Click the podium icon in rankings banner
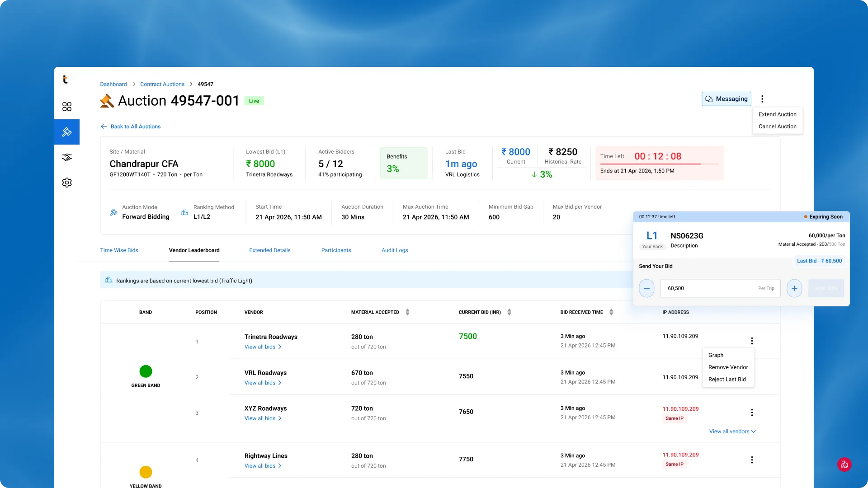 [x=109, y=280]
